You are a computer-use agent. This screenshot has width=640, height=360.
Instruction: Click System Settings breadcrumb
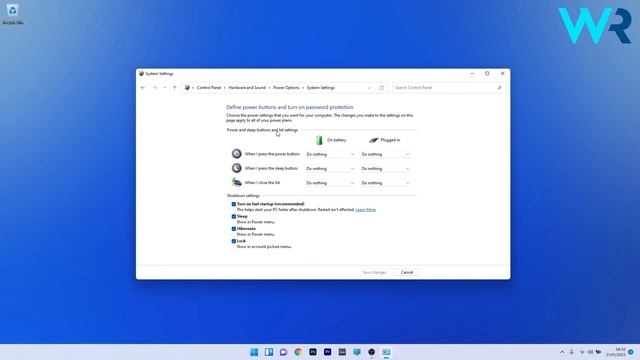pyautogui.click(x=320, y=88)
